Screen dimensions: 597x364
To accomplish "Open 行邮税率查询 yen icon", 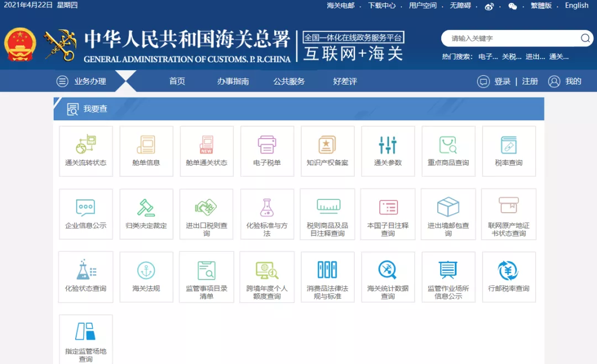I will tap(509, 271).
